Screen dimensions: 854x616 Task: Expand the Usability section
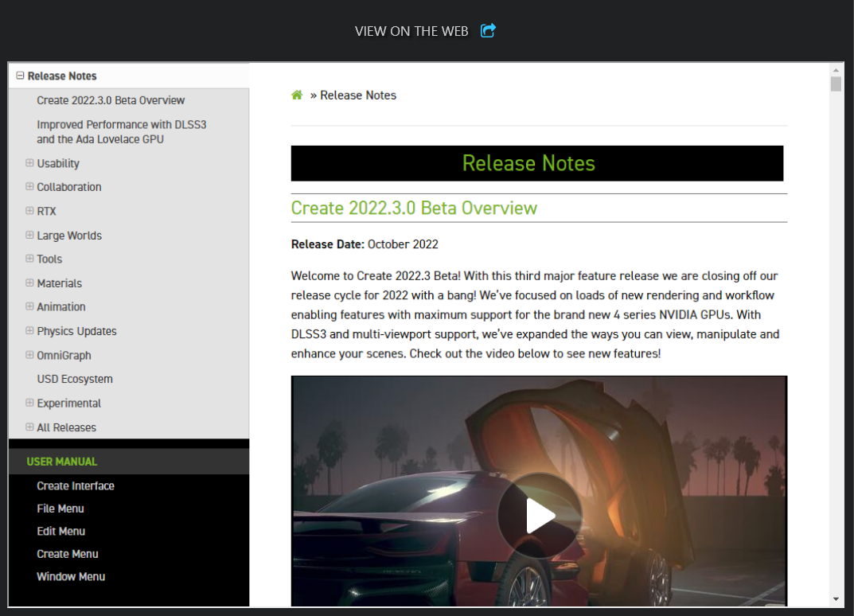pos(29,163)
